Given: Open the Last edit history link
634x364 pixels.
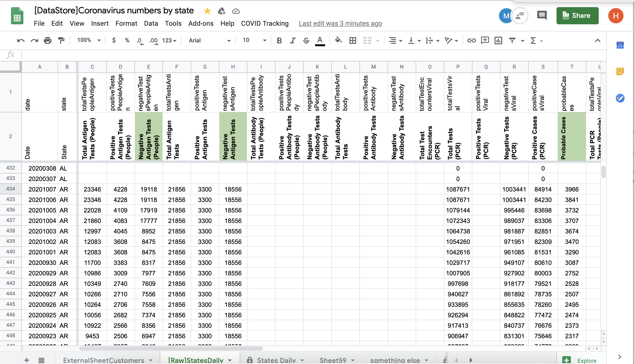Looking at the screenshot, I should 340,24.
